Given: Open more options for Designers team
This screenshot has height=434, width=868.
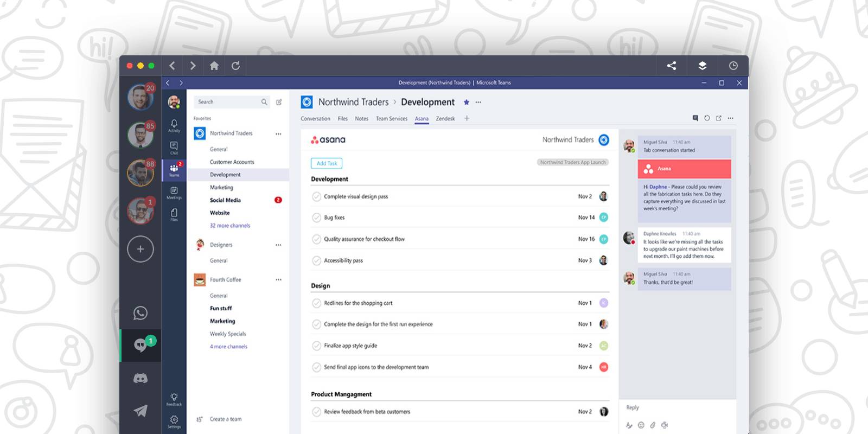Looking at the screenshot, I should tap(278, 245).
